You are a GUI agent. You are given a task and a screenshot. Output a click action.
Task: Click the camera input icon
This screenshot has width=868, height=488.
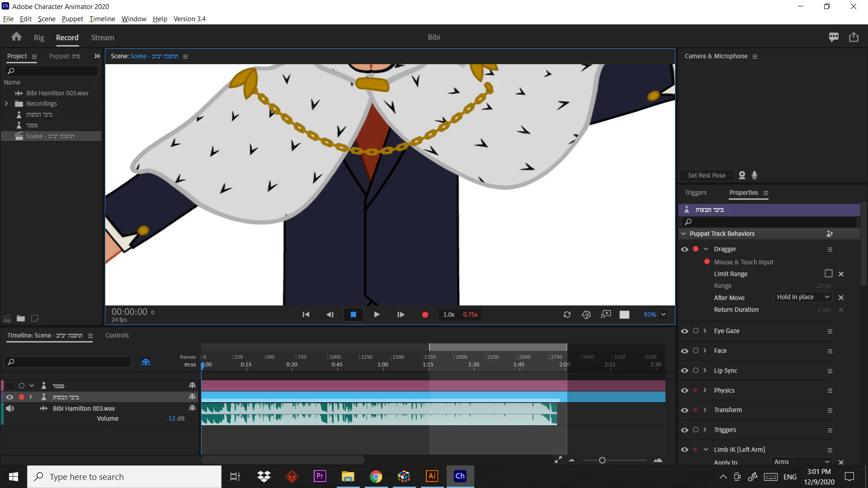coord(742,175)
